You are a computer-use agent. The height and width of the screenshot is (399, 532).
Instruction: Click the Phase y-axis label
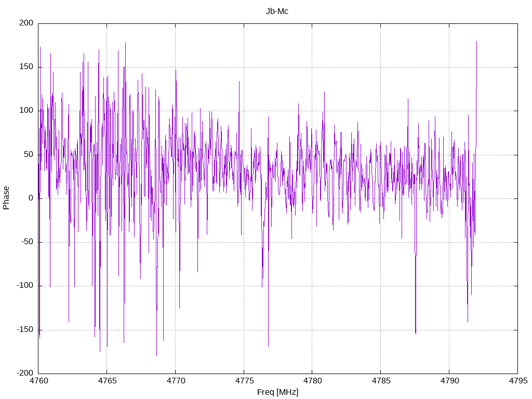coord(6,198)
